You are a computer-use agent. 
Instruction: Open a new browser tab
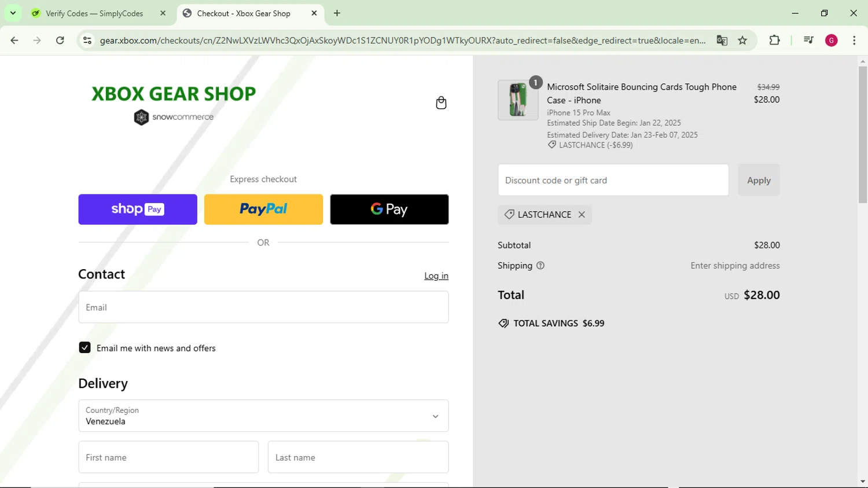coord(337,13)
